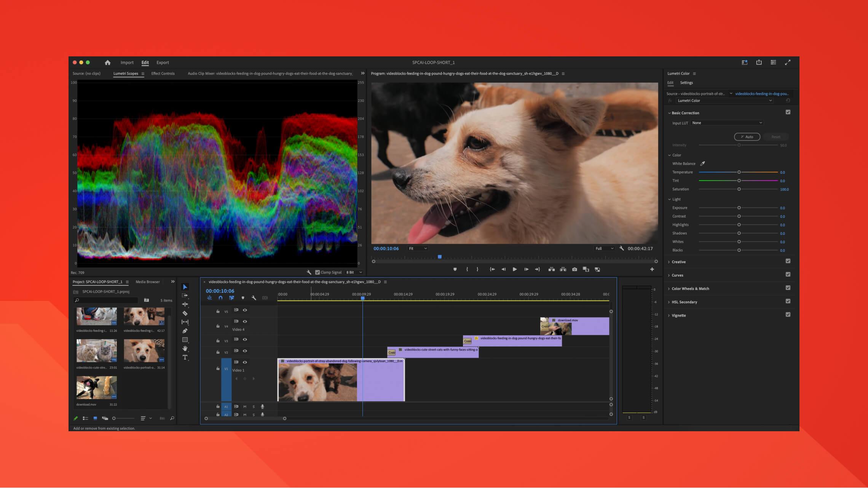The height and width of the screenshot is (488, 868).
Task: Open the Lumetri Color effect dropdown
Action: point(724,101)
